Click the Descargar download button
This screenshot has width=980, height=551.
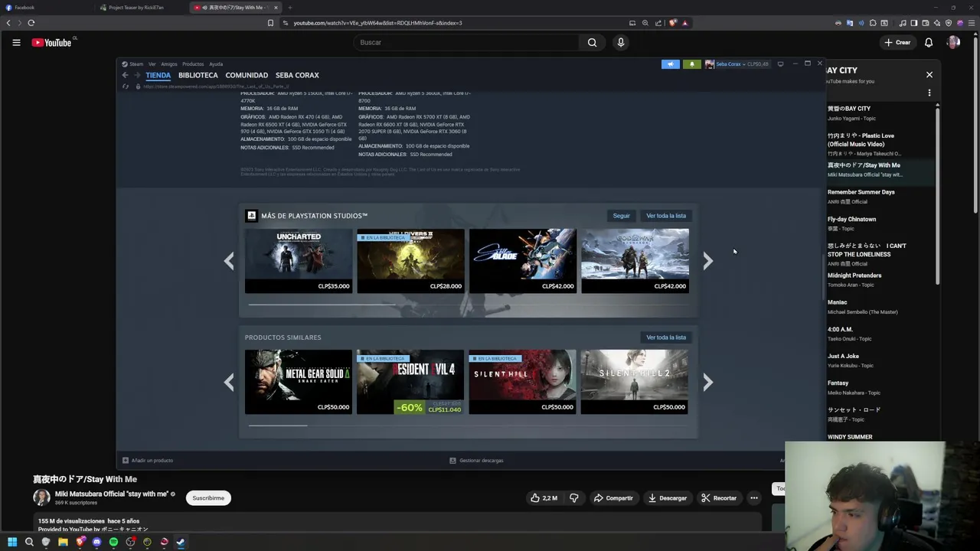point(667,498)
